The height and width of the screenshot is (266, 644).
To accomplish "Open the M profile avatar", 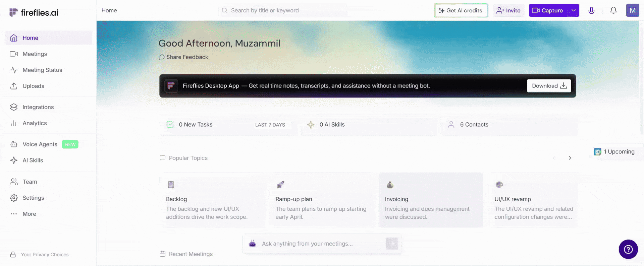I will [x=632, y=10].
